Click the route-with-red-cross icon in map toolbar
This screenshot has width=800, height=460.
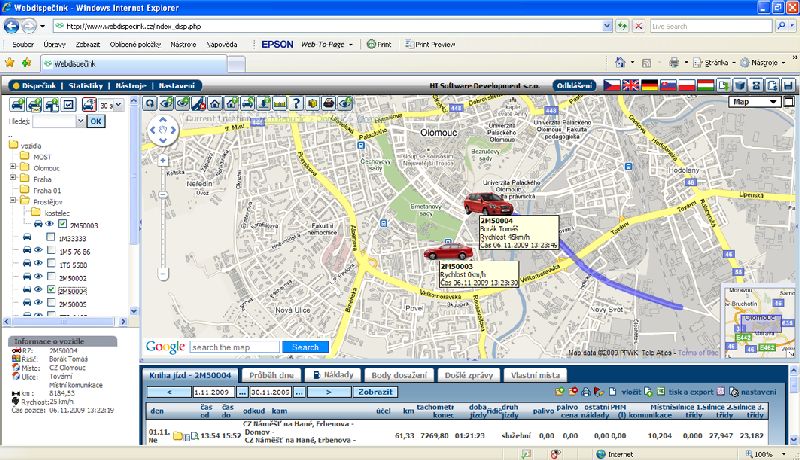pos(198,104)
